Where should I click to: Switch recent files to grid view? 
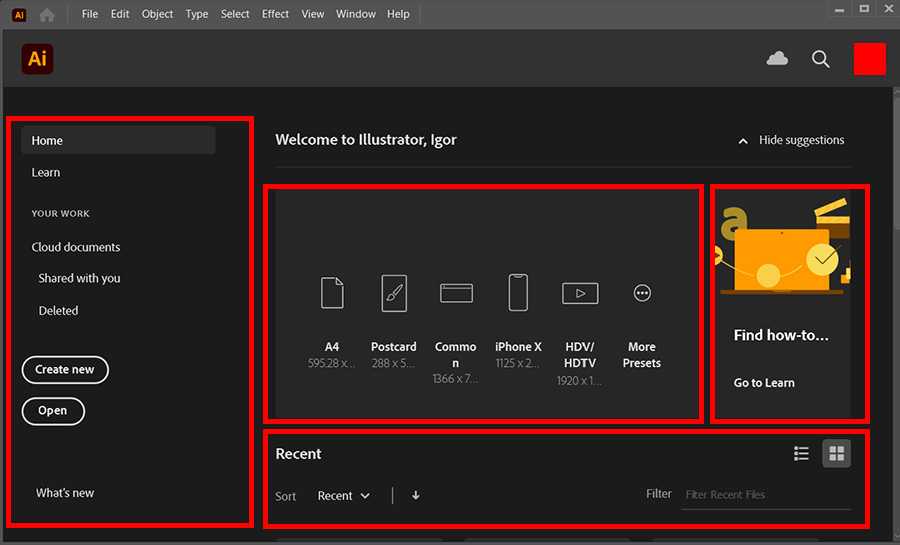(x=836, y=454)
